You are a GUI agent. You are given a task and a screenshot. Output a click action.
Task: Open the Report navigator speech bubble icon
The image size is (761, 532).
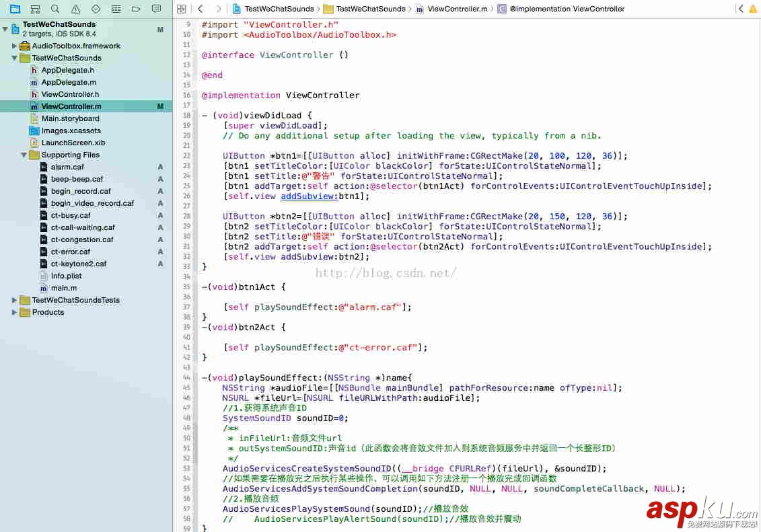click(156, 9)
